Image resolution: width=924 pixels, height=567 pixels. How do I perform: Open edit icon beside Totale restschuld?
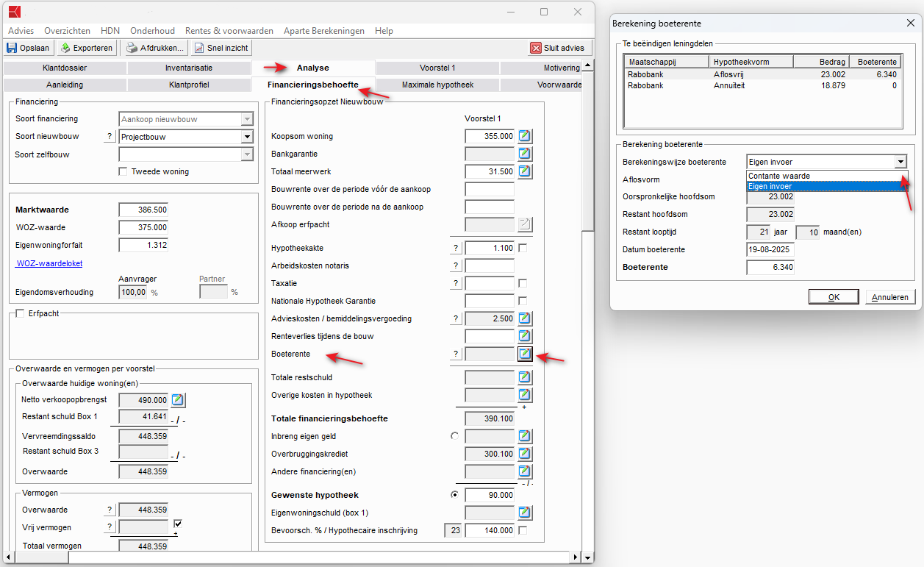click(x=525, y=377)
